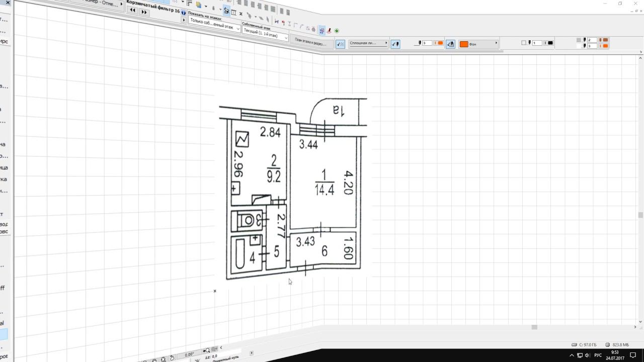
Task: Edit the hatch pen number field showing 2
Action: pyautogui.click(x=592, y=40)
